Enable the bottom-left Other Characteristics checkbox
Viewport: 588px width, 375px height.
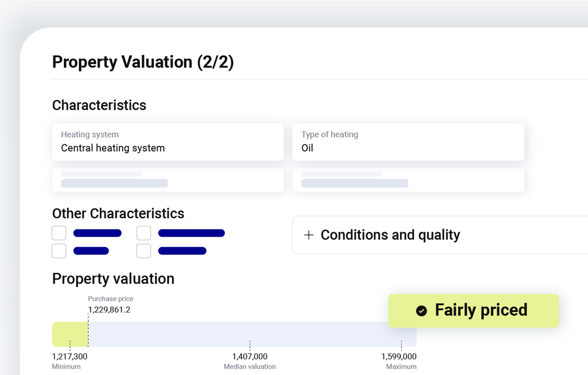pos(59,251)
